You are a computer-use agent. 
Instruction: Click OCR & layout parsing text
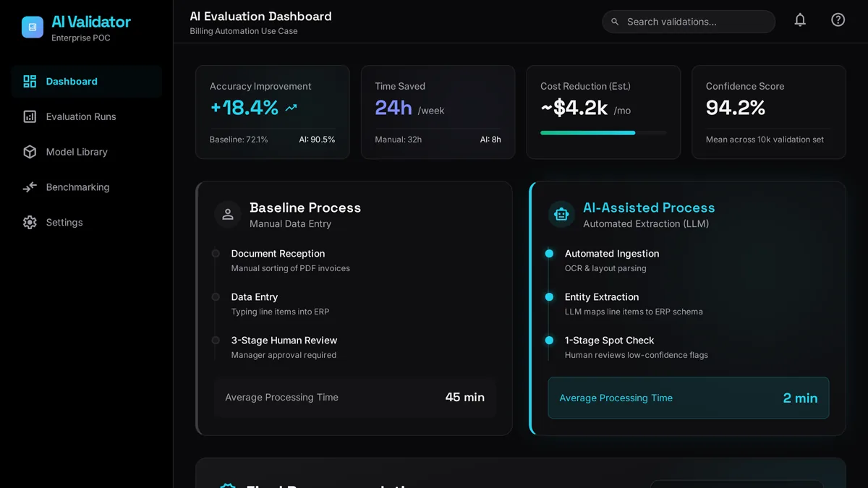point(605,268)
